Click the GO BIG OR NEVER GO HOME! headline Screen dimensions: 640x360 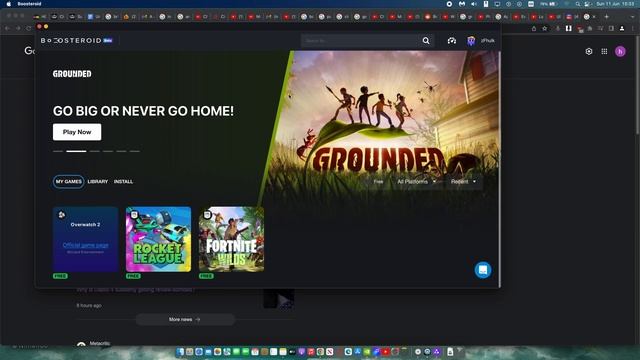click(143, 111)
